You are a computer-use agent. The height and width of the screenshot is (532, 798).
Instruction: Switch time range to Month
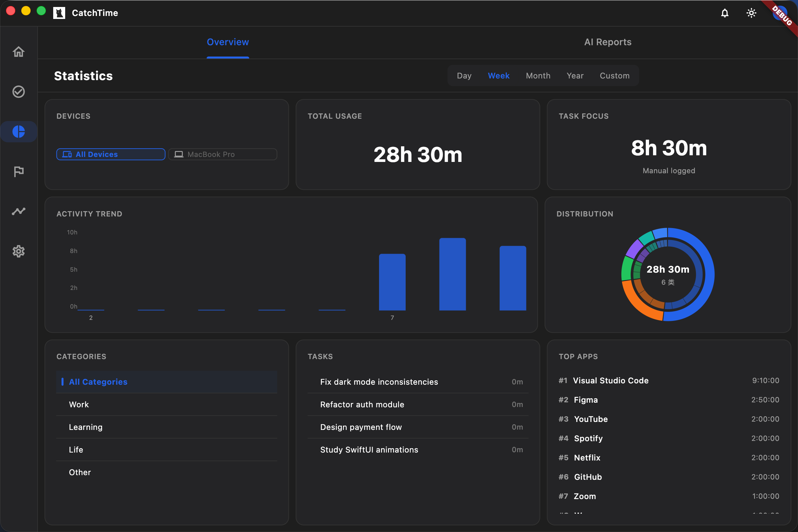click(x=538, y=76)
